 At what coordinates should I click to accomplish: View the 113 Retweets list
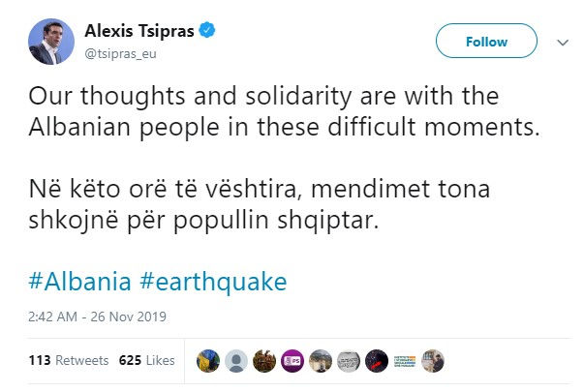[x=69, y=360]
